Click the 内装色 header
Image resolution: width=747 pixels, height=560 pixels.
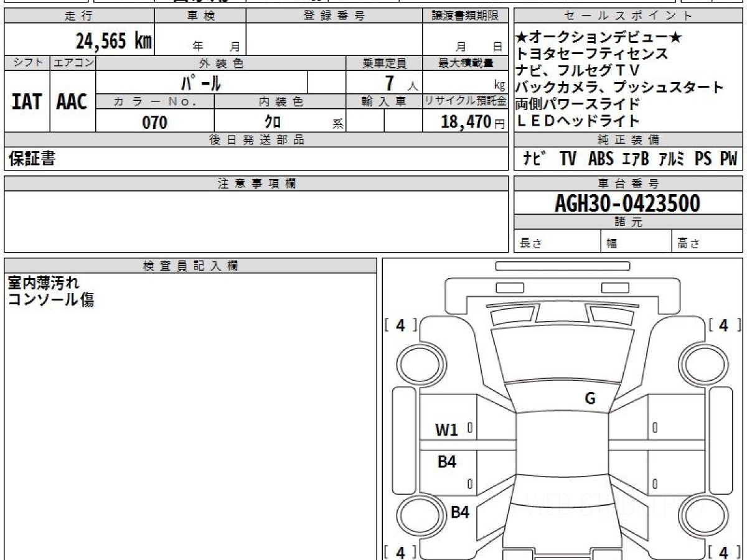[280, 101]
